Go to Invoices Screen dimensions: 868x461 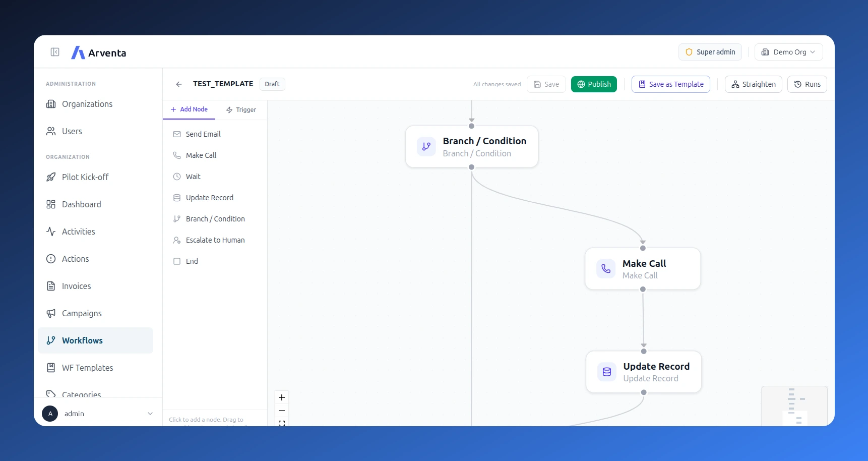(x=95, y=286)
